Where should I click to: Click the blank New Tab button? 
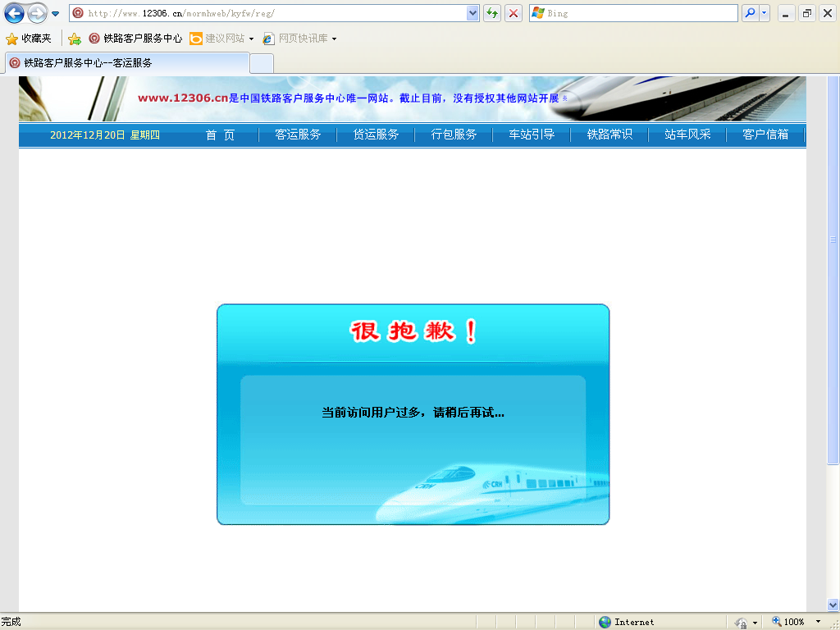pyautogui.click(x=262, y=63)
